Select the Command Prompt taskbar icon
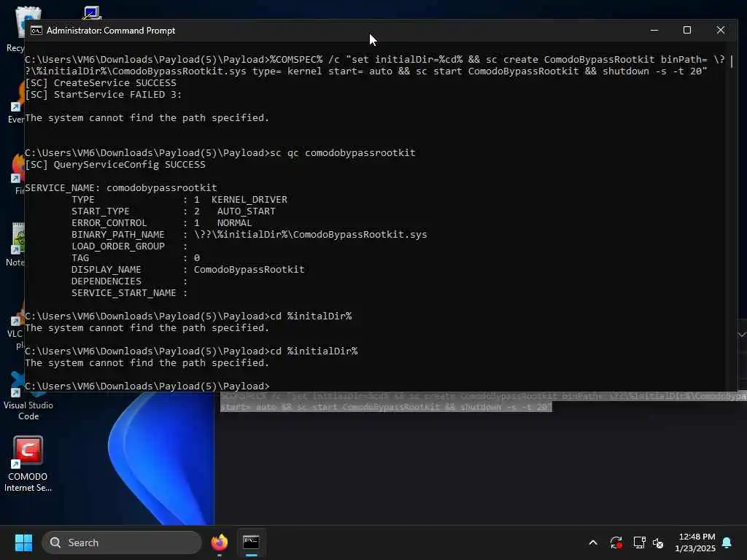747x560 pixels. coord(251,542)
